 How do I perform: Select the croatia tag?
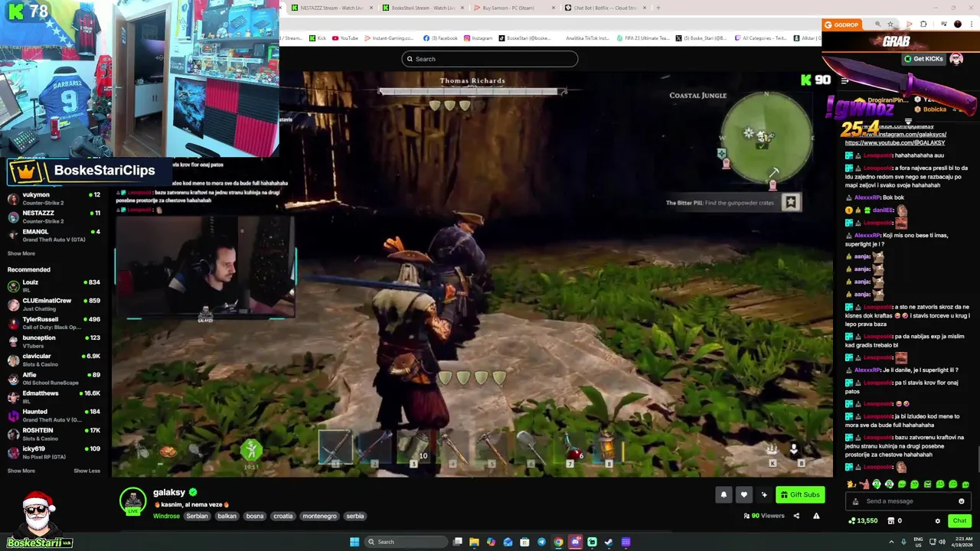click(283, 517)
